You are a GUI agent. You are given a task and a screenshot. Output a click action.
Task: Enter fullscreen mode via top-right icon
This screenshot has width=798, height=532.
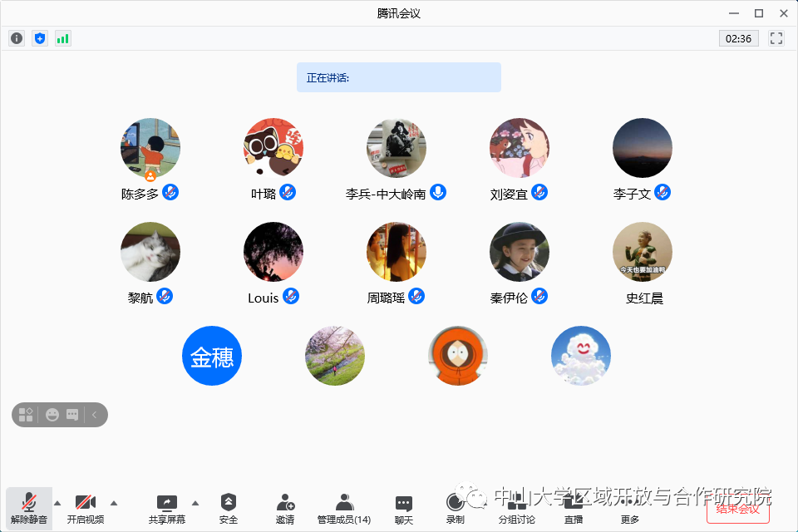pos(776,38)
